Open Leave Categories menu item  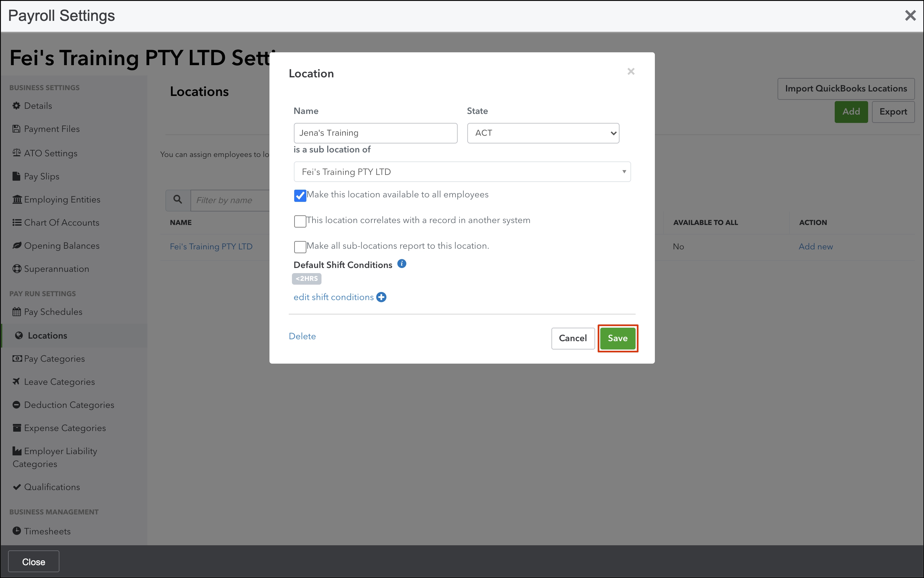[59, 382]
